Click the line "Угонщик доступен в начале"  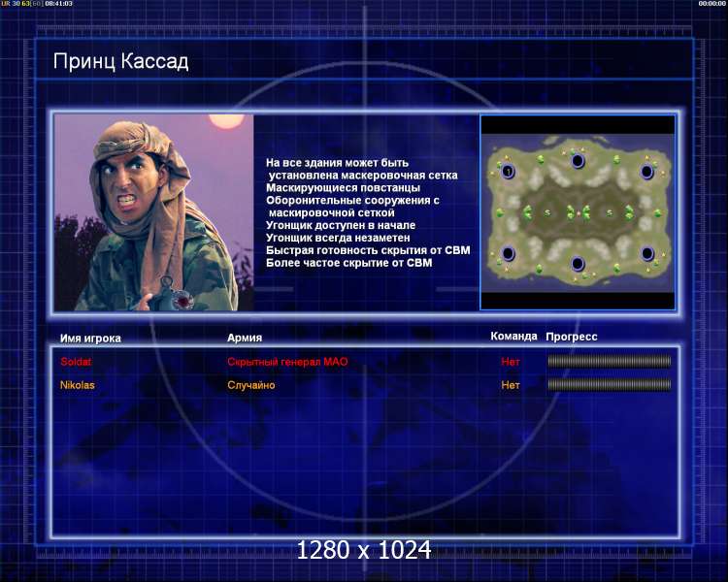point(341,225)
